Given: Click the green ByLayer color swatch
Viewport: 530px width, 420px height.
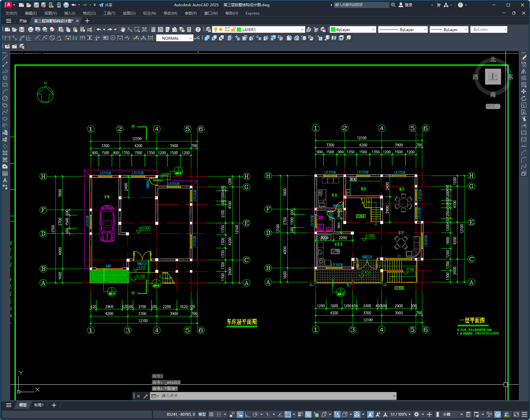Looking at the screenshot, I should (333, 29).
